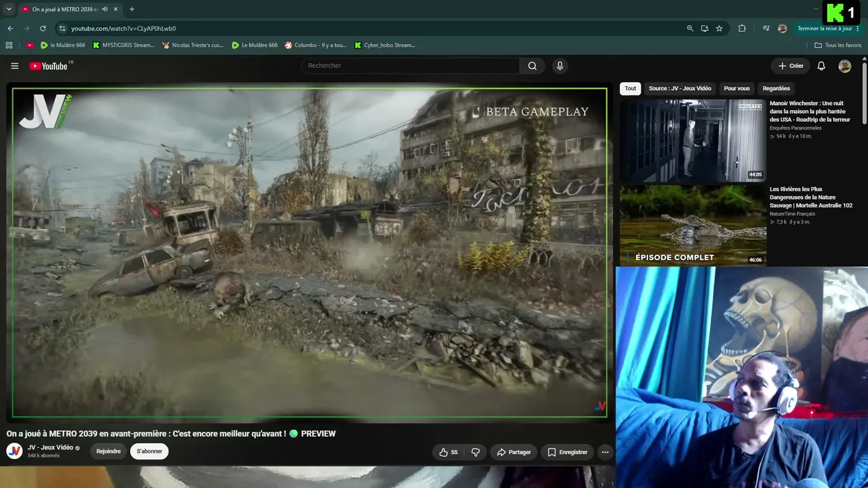
Task: Expand the tab search dropdown arrow
Action: 9,9
